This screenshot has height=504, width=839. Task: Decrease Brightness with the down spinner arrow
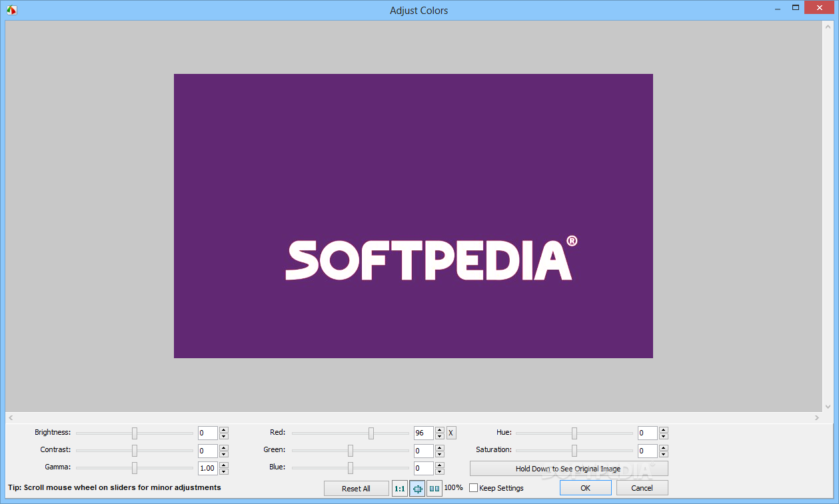tap(224, 437)
